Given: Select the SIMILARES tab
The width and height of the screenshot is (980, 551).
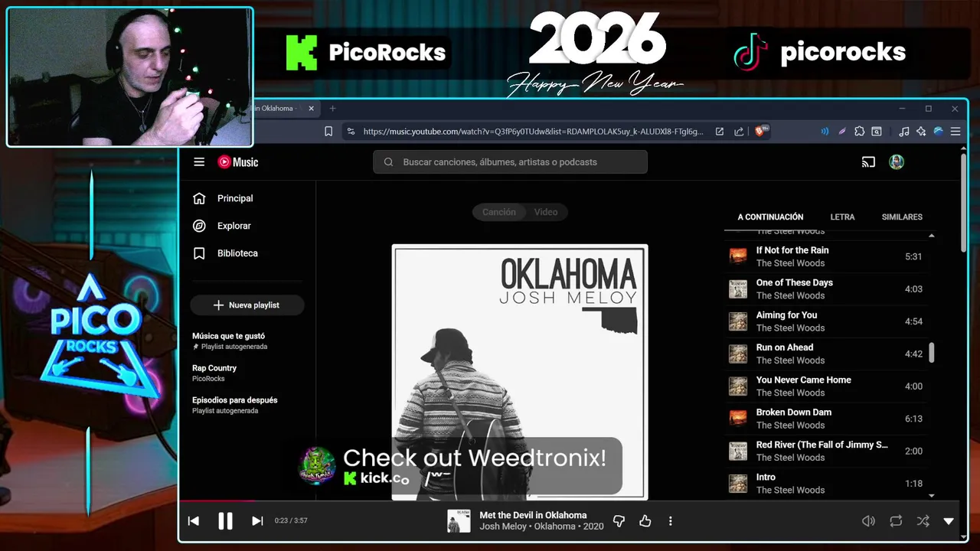Looking at the screenshot, I should (x=902, y=217).
